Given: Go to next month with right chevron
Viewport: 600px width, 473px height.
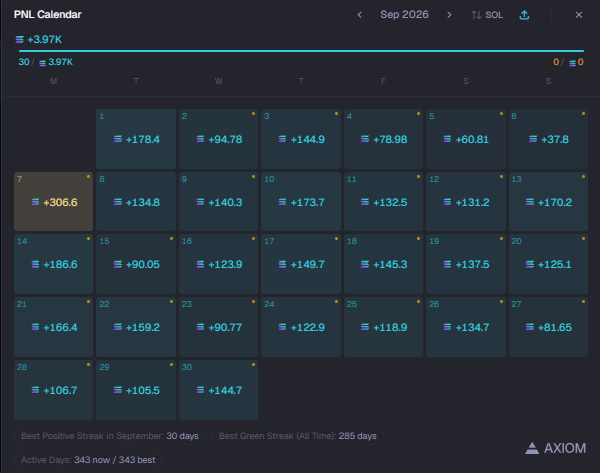Looking at the screenshot, I should (449, 15).
